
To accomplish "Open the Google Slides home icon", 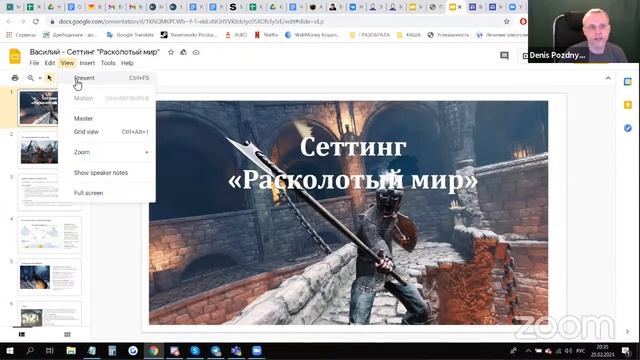I will point(15,57).
